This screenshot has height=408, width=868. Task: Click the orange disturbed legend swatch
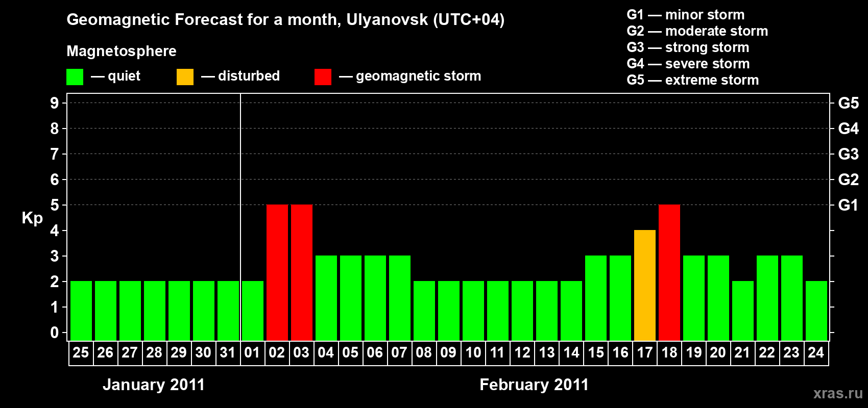(185, 77)
